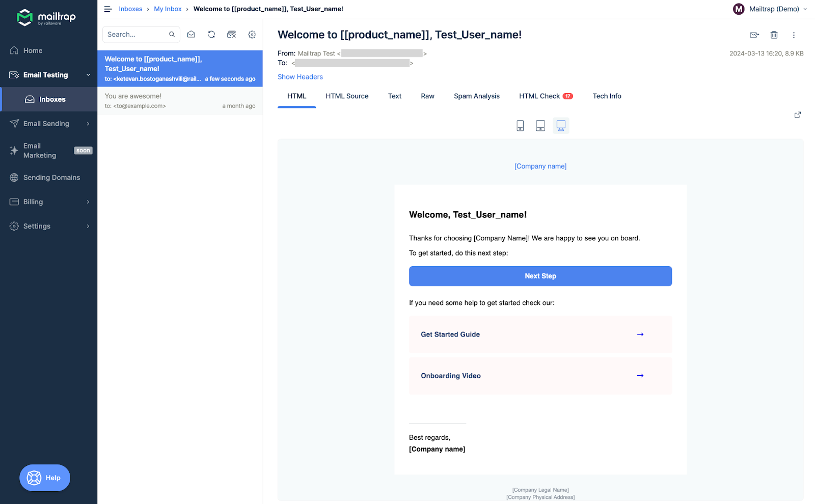The height and width of the screenshot is (504, 815).
Task: Open the more options kebab menu
Action: (794, 35)
